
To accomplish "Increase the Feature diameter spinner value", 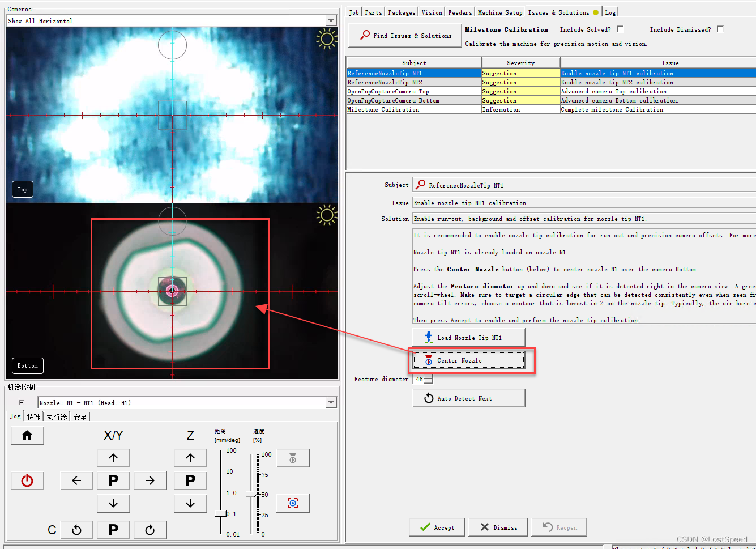I will [x=428, y=377].
